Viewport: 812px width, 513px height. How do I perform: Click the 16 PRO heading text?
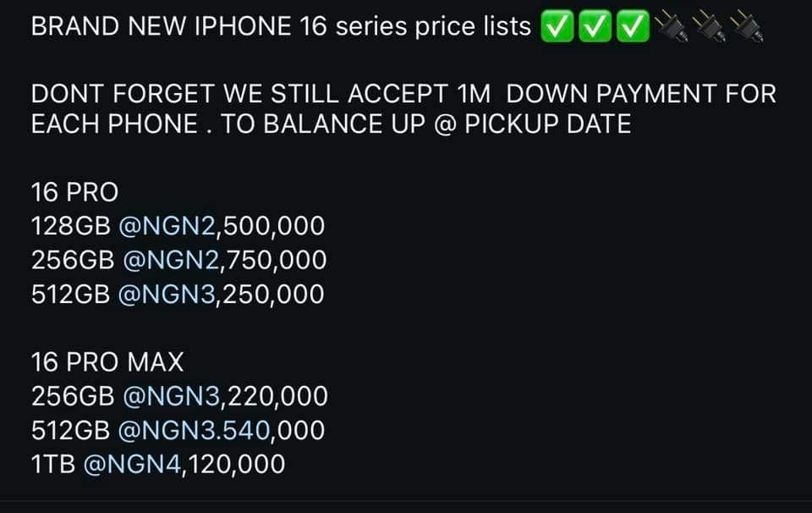click(x=75, y=192)
